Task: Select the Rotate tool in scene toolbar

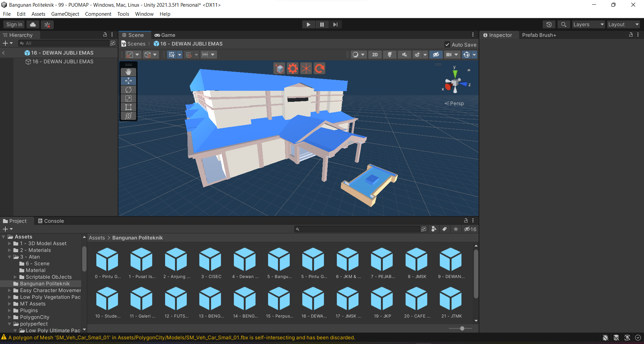Action: click(x=128, y=90)
